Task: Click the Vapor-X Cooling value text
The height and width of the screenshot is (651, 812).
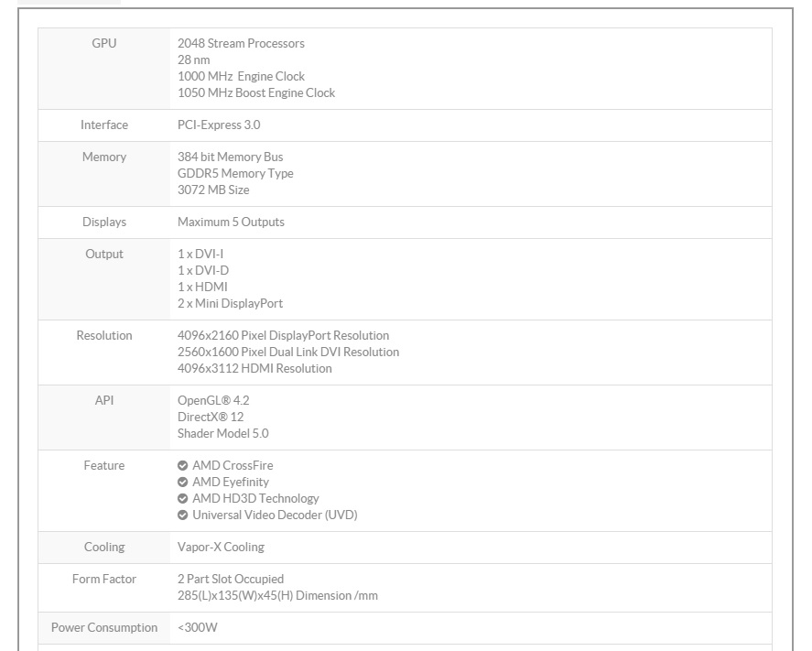Action: click(221, 548)
